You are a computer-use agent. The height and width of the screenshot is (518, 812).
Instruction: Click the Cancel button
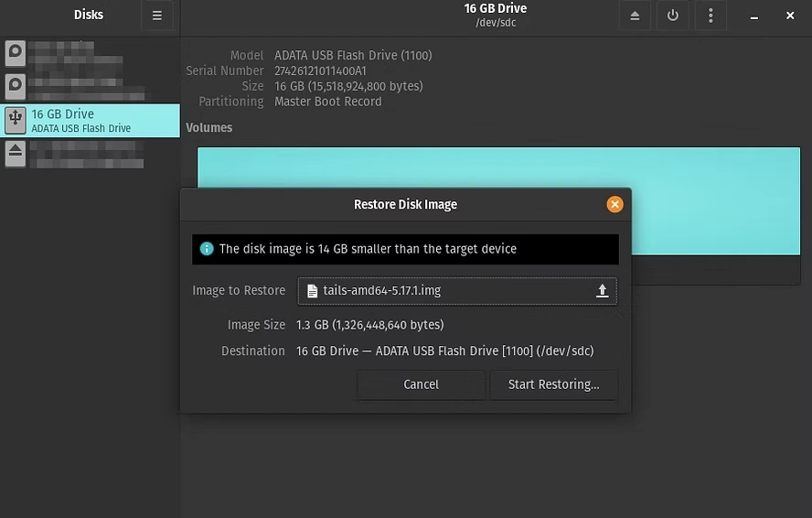(421, 384)
